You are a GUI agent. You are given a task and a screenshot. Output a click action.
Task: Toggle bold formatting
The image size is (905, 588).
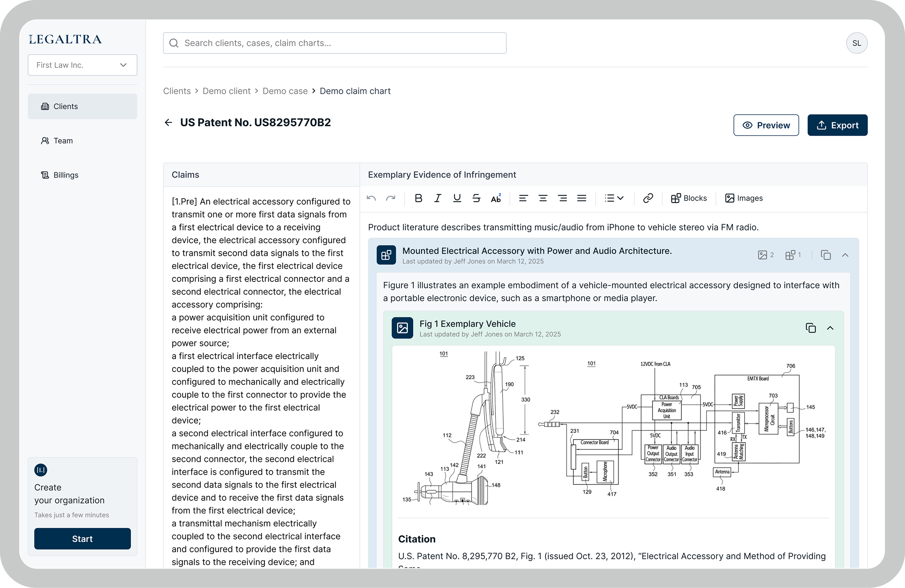click(418, 198)
